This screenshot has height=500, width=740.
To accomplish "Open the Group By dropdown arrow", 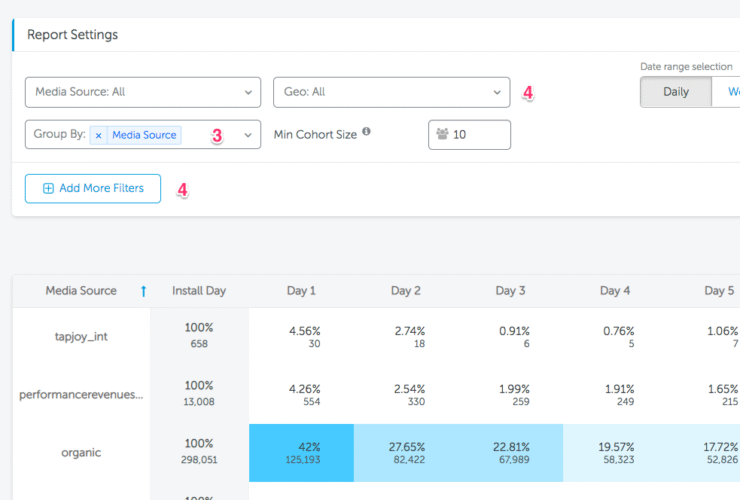I will (248, 135).
